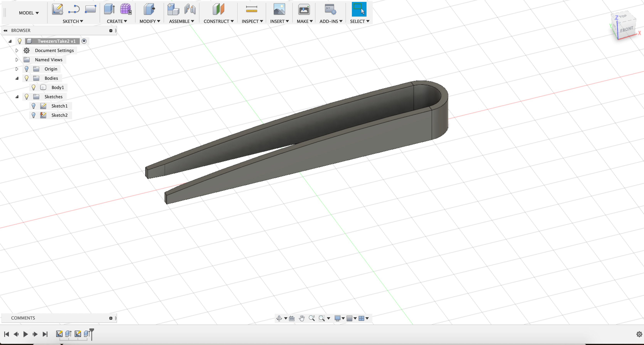Open the MODEL workspace dropdown
Image resolution: width=644 pixels, height=345 pixels.
29,13
